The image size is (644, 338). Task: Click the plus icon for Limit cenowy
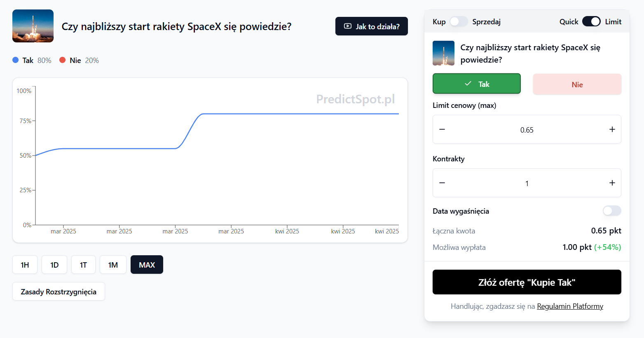tap(612, 129)
